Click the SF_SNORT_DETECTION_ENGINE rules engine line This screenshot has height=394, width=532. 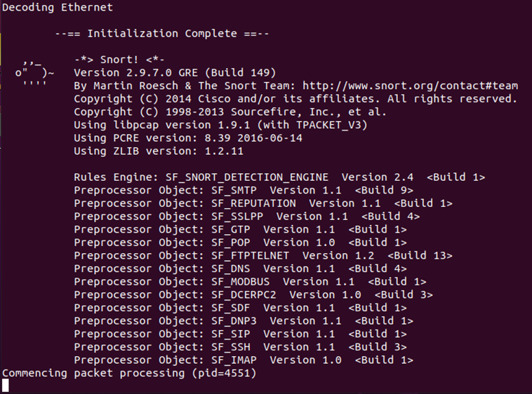click(x=279, y=177)
